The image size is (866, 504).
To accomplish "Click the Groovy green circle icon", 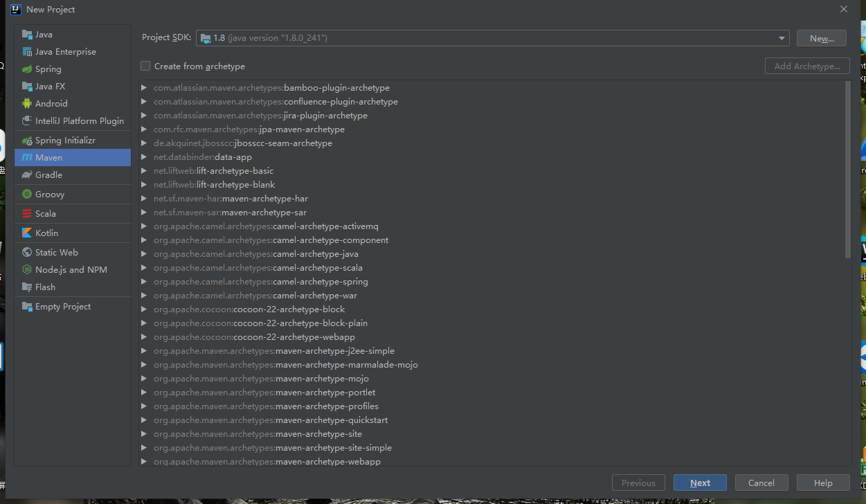I will point(27,195).
